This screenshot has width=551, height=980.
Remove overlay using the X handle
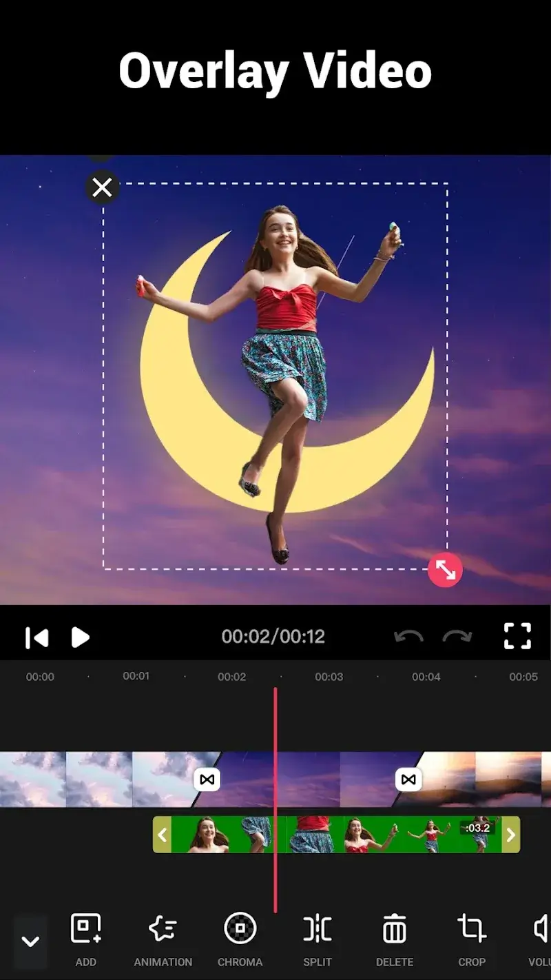click(x=103, y=187)
